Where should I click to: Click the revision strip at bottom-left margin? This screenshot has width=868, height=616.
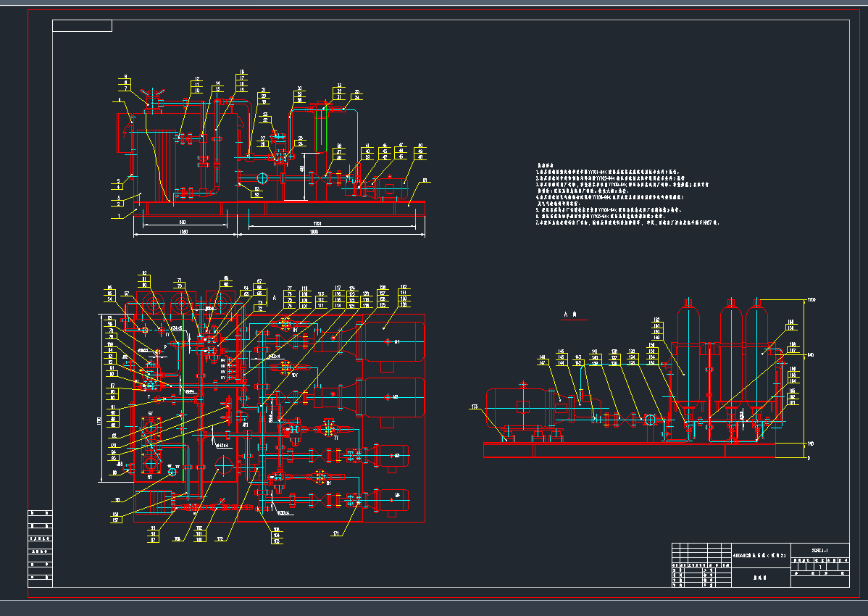point(40,549)
